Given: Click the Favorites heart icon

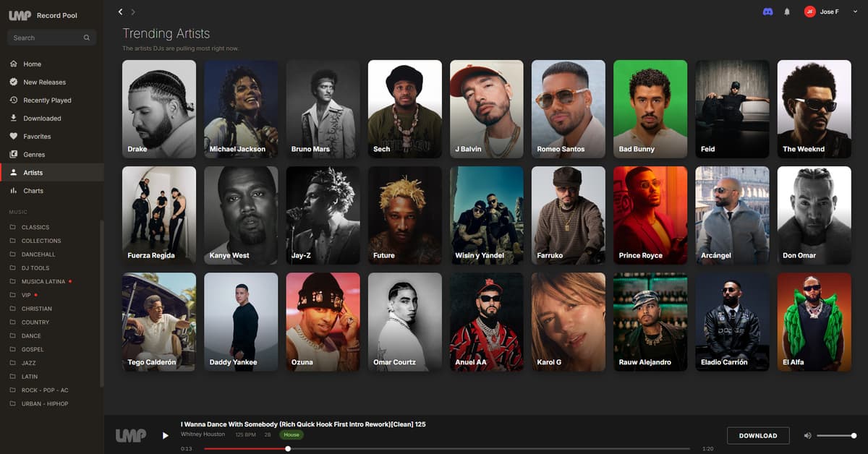Looking at the screenshot, I should 14,136.
